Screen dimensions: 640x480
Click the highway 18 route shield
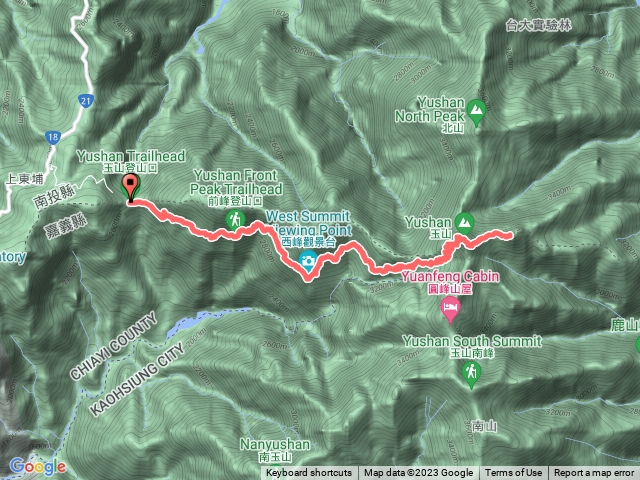tap(53, 137)
